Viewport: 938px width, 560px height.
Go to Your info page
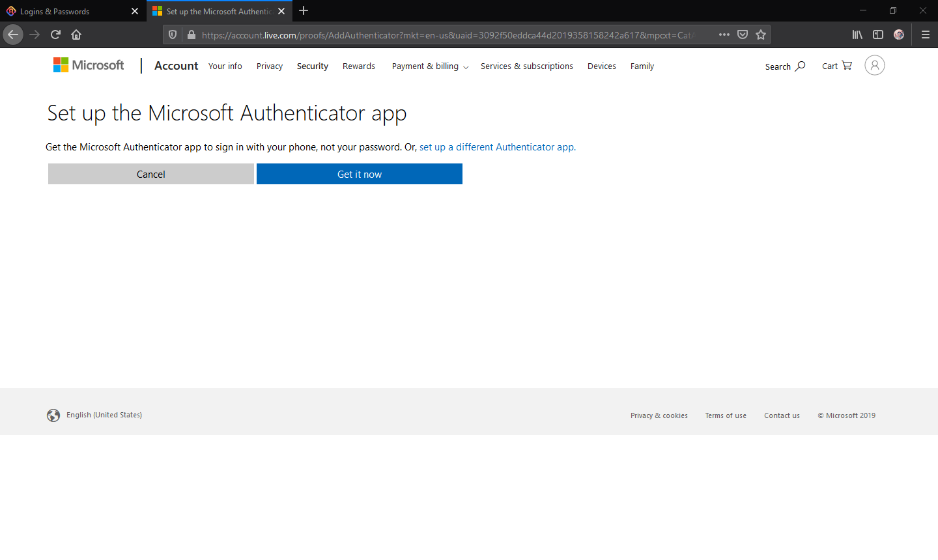point(225,66)
